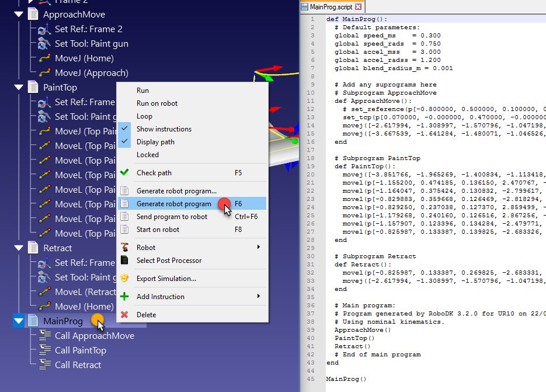
Task: Collapse the ApproachMove program tree
Action: 18,15
